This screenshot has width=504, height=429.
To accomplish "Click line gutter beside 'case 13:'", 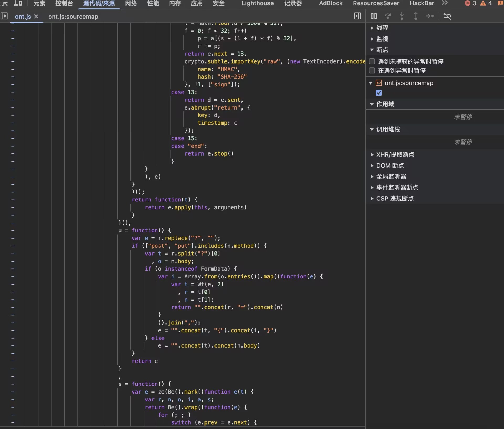I will tap(13, 92).
